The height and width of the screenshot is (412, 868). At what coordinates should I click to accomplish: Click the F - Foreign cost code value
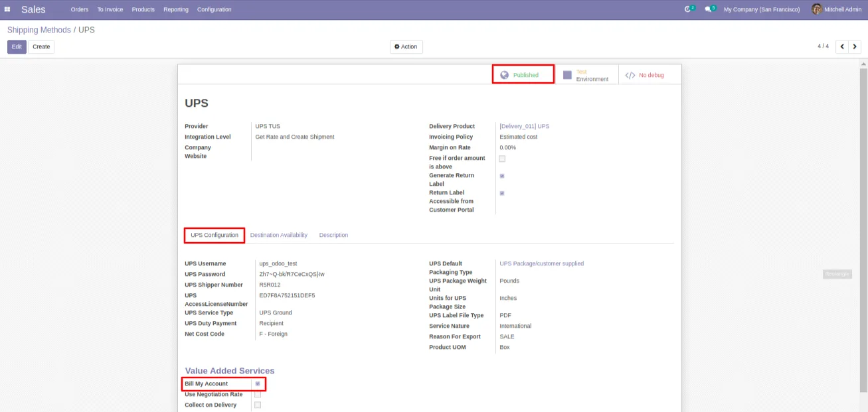coord(274,334)
